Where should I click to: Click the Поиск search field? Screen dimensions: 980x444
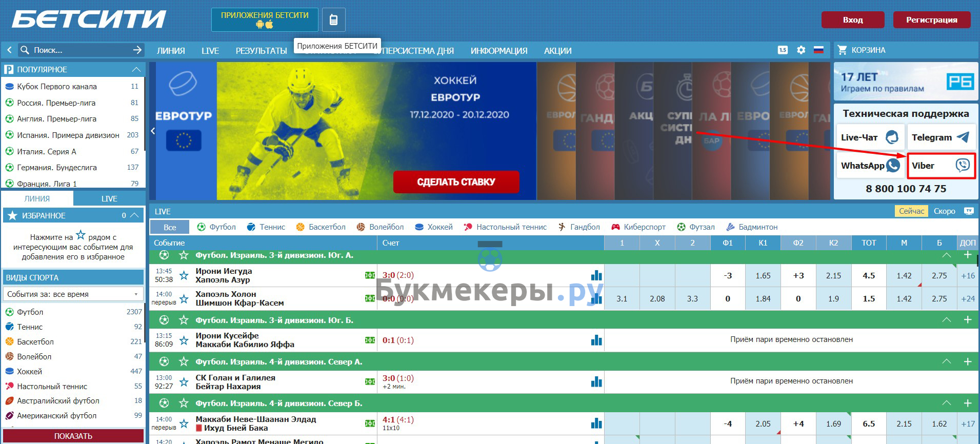tap(77, 50)
